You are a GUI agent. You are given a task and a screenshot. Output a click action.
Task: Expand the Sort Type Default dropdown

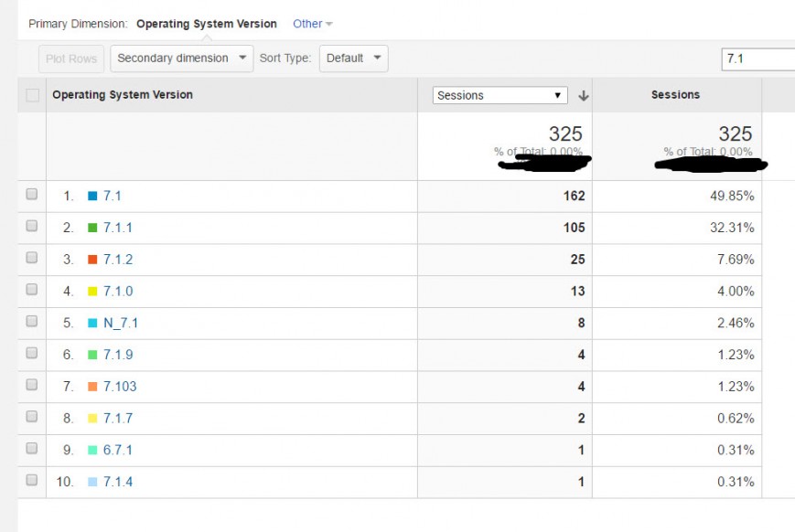tap(353, 59)
